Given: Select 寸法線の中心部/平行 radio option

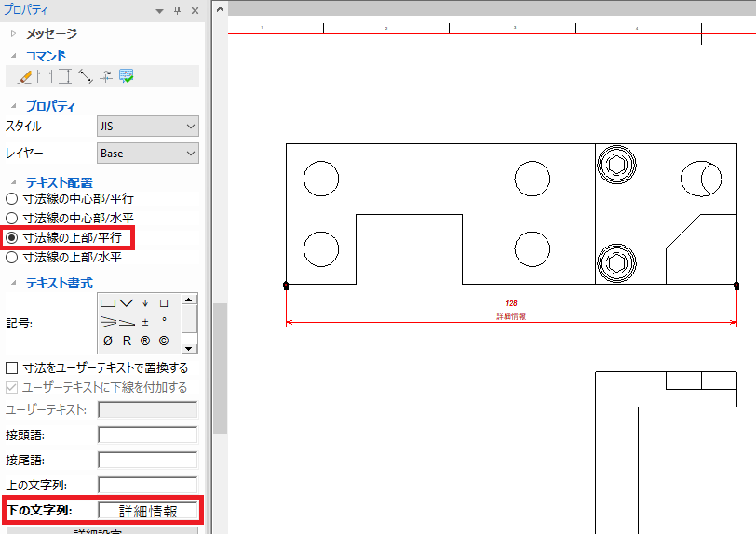Looking at the screenshot, I should point(12,198).
